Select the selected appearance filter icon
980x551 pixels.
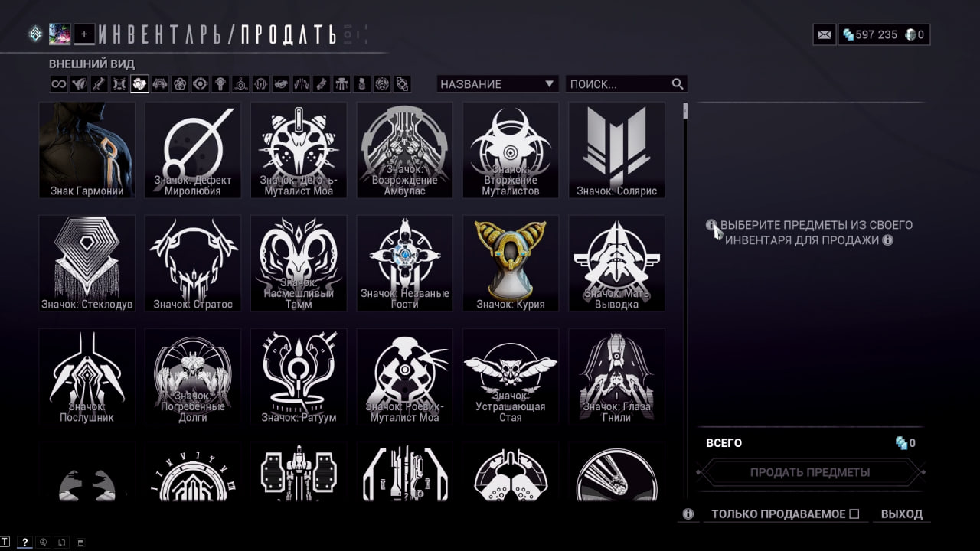click(139, 84)
